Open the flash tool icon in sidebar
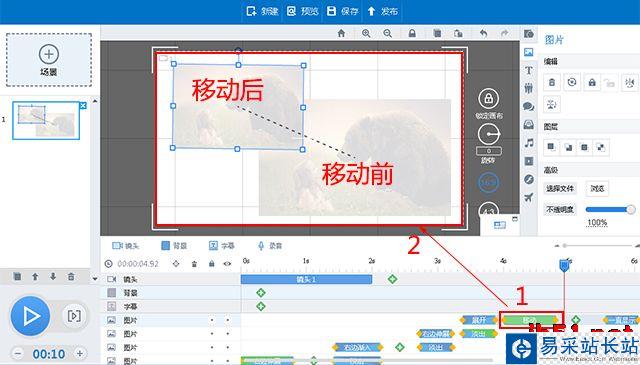Viewport: 640px width, 365px height. click(x=529, y=179)
